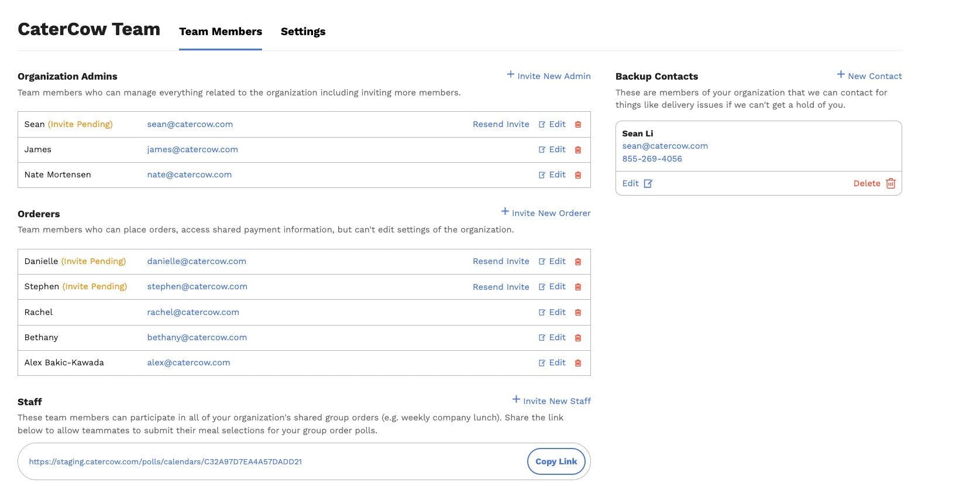Click the Delete trash icon for Sean Li
The image size is (980, 486).
[x=890, y=183]
